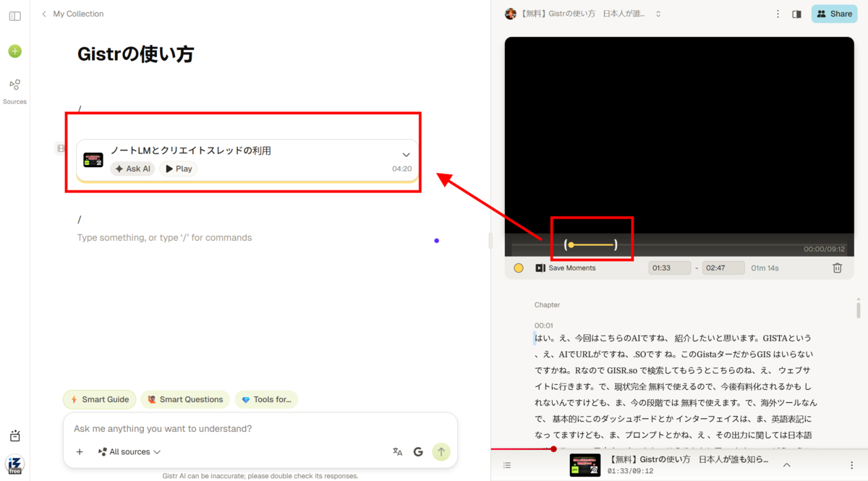This screenshot has height=481, width=868.
Task: Open the bottom bar three-dot menu
Action: click(851, 465)
